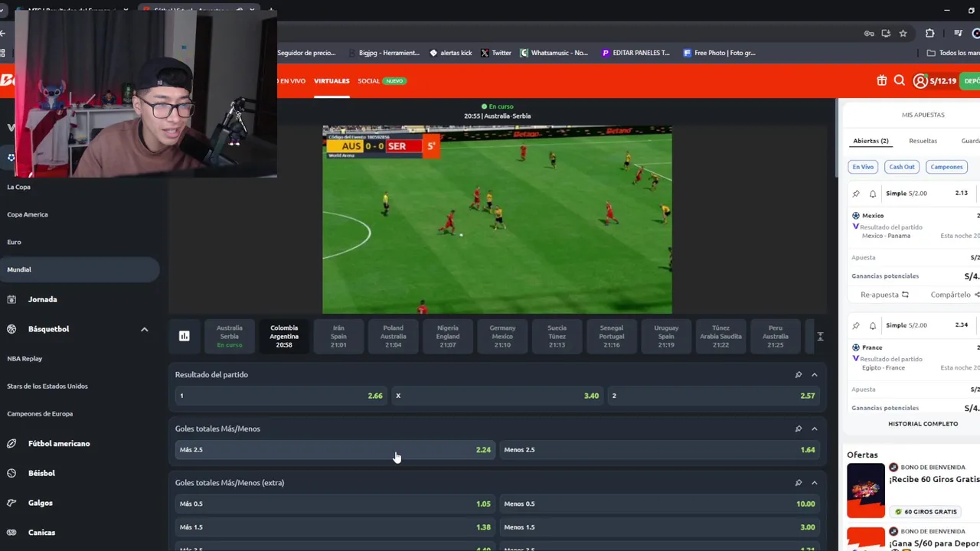Bet on Más 2.5 at 2.24
This screenshot has height=551, width=980.
(335, 450)
